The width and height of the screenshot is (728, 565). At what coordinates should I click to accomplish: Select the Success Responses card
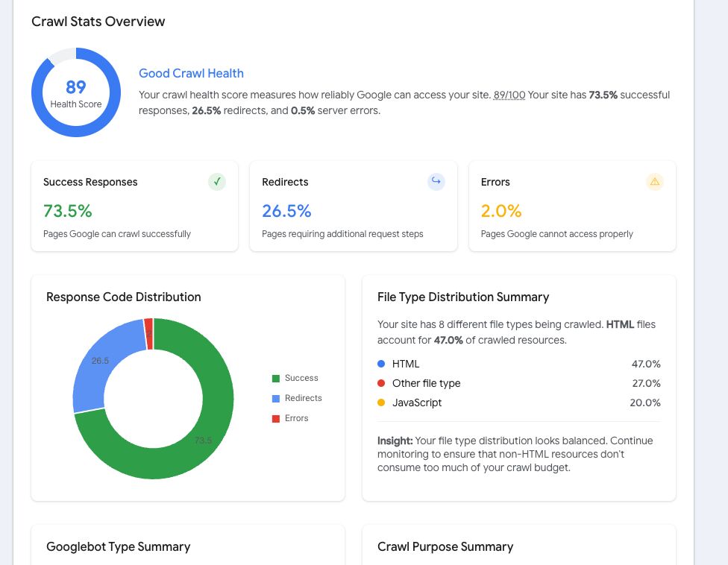click(135, 206)
